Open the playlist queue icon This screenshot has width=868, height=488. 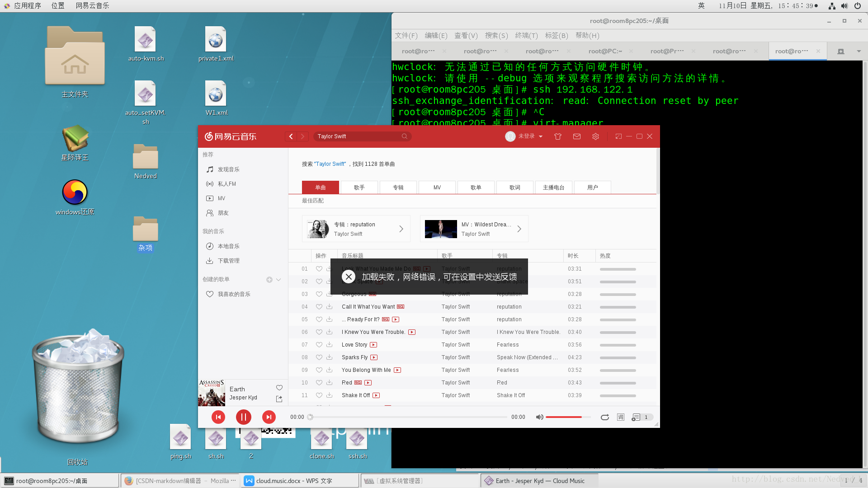636,417
